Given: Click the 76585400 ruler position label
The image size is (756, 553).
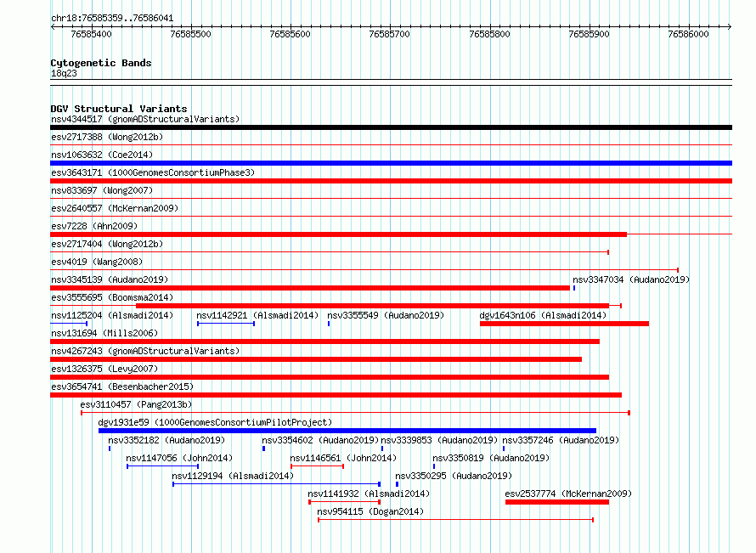Looking at the screenshot, I should (x=91, y=34).
